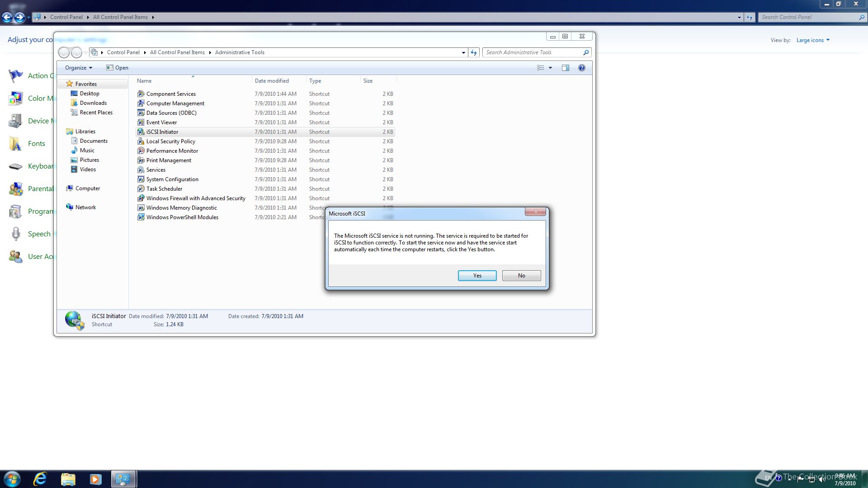The height and width of the screenshot is (488, 868).
Task: Click the Windows PowerShell Modules icon
Action: (141, 217)
